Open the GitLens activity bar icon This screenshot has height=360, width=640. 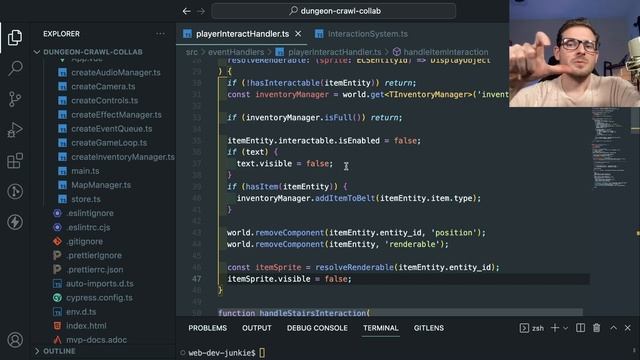coord(15,191)
